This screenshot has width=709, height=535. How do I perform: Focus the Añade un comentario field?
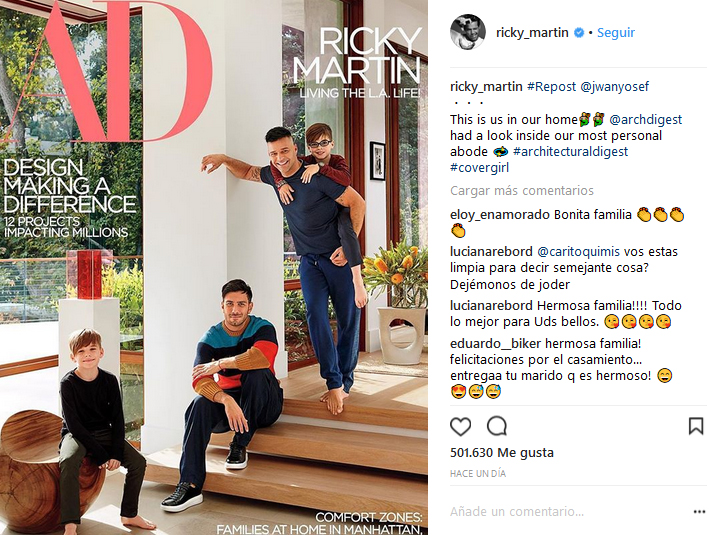click(x=569, y=511)
